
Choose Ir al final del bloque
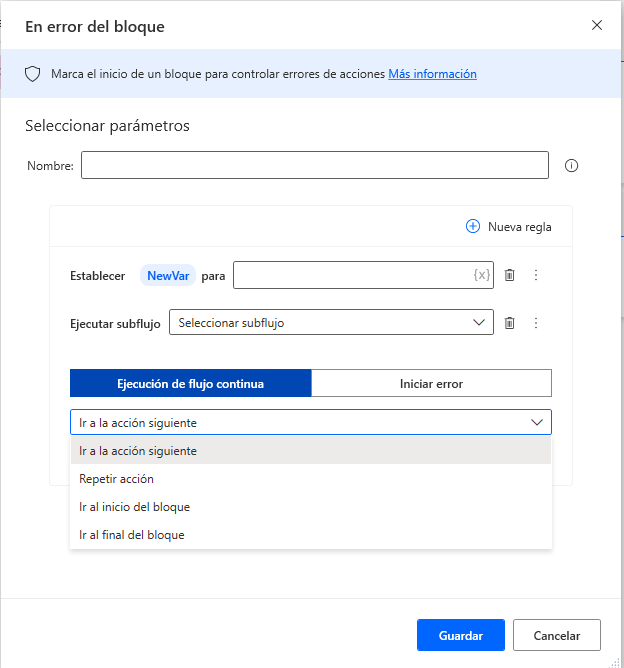(311, 535)
